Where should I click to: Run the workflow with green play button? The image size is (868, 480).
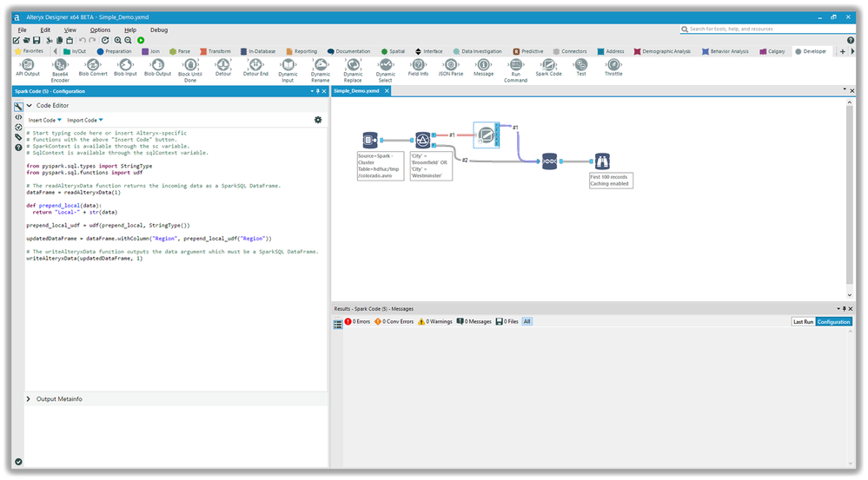[141, 41]
